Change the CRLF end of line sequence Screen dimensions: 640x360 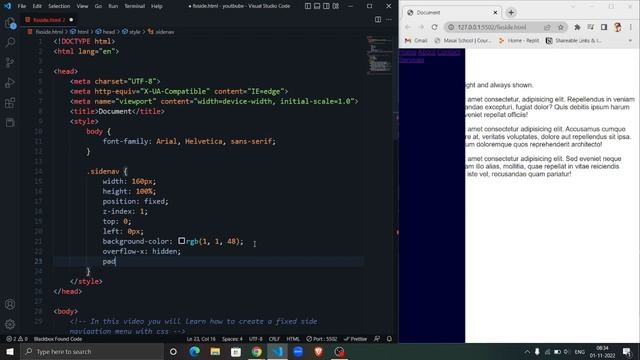274,339
